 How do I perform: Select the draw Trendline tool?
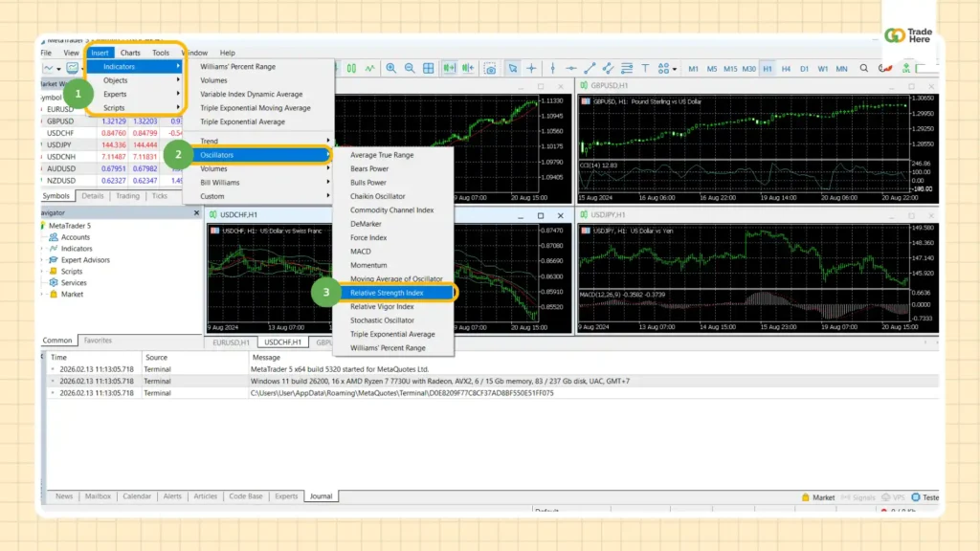(590, 68)
